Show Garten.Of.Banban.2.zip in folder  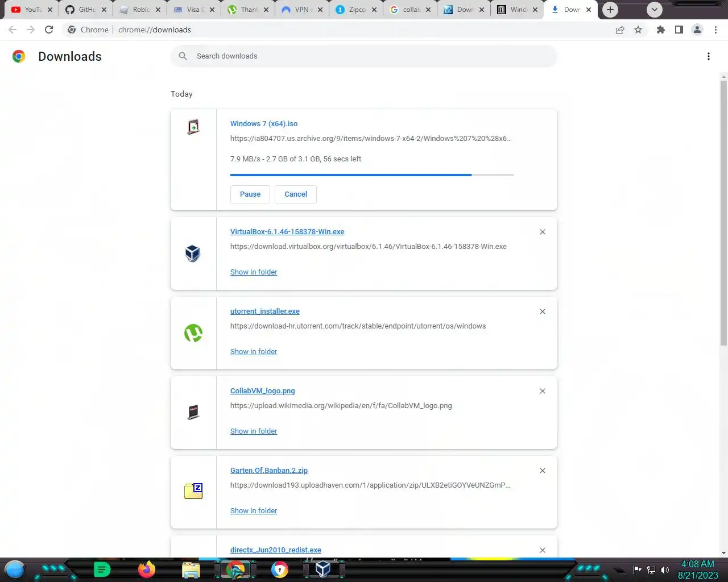254,510
